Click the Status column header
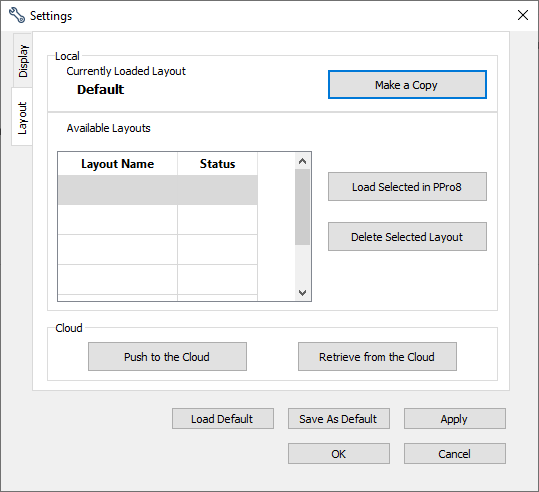This screenshot has width=539, height=492. coord(218,164)
